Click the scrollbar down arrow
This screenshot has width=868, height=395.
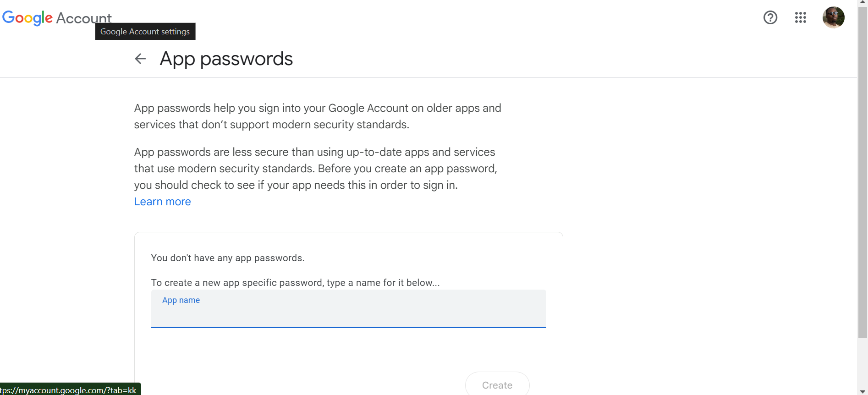(x=863, y=392)
